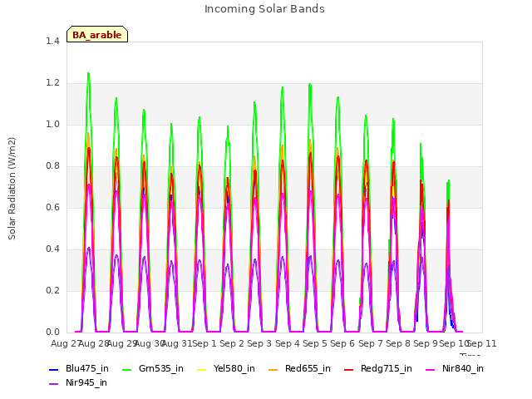Screen dimensions: 532x399
Task: Click the Sep 6 x-axis date label
Action: pos(342,343)
